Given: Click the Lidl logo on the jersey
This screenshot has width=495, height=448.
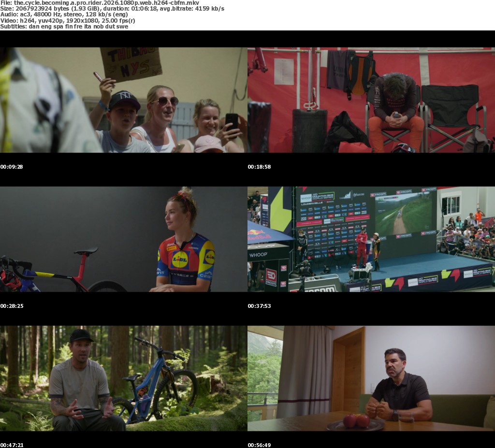Looking at the screenshot, I should (180, 260).
